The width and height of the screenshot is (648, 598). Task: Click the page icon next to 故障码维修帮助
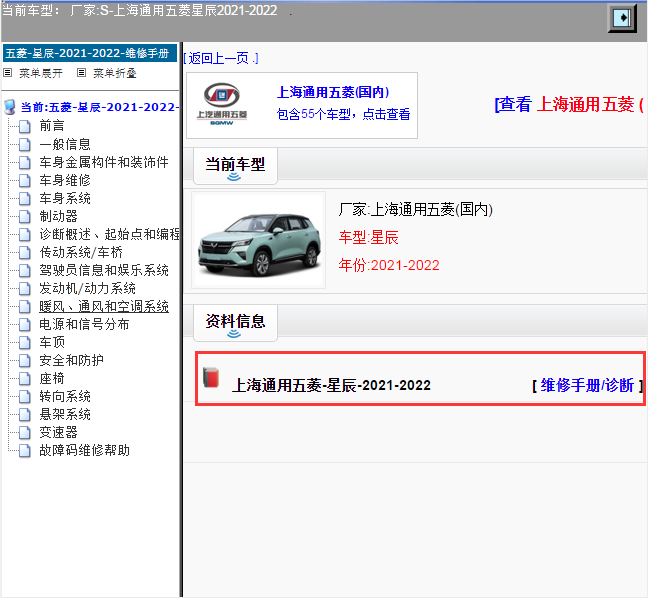coord(25,450)
